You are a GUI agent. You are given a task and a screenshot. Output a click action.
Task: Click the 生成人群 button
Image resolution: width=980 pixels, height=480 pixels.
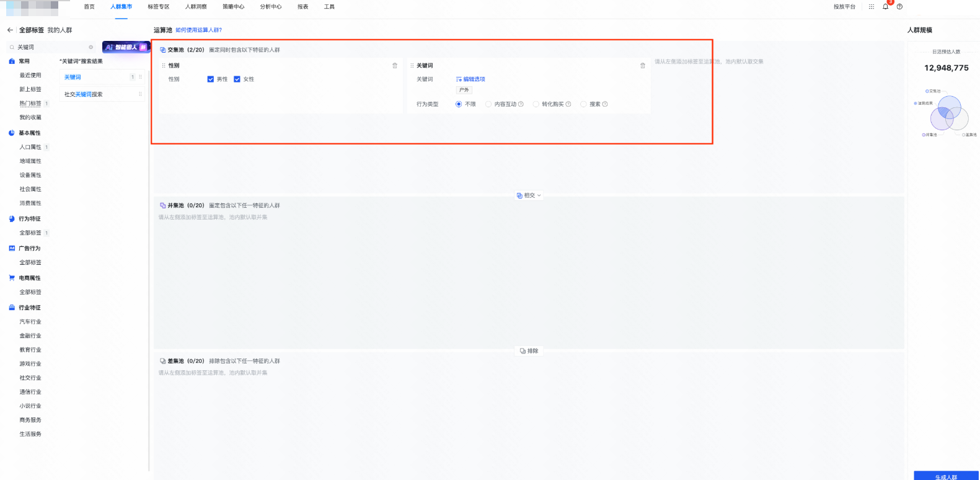pos(946,476)
